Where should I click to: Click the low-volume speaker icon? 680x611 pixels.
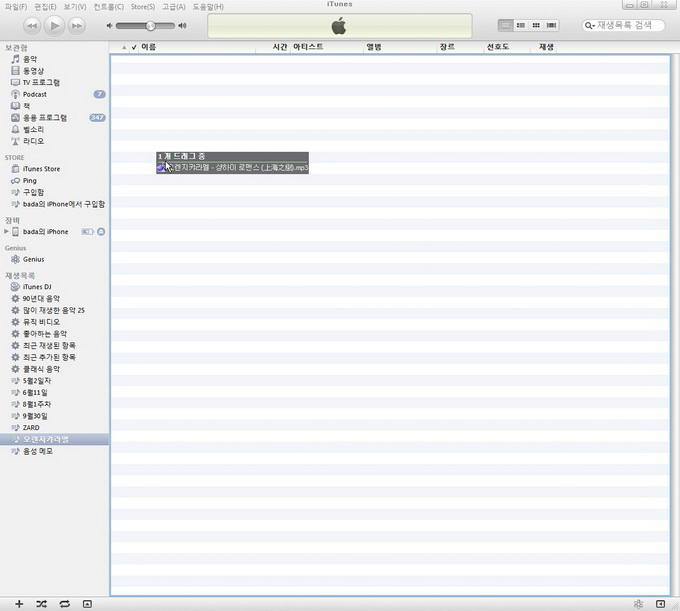click(109, 26)
